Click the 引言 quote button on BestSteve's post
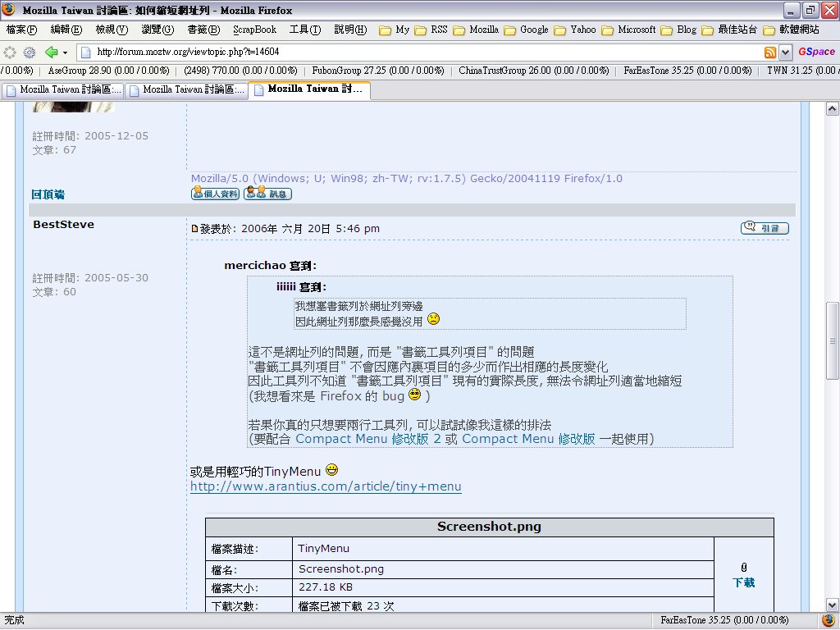The image size is (840, 630). 764,228
